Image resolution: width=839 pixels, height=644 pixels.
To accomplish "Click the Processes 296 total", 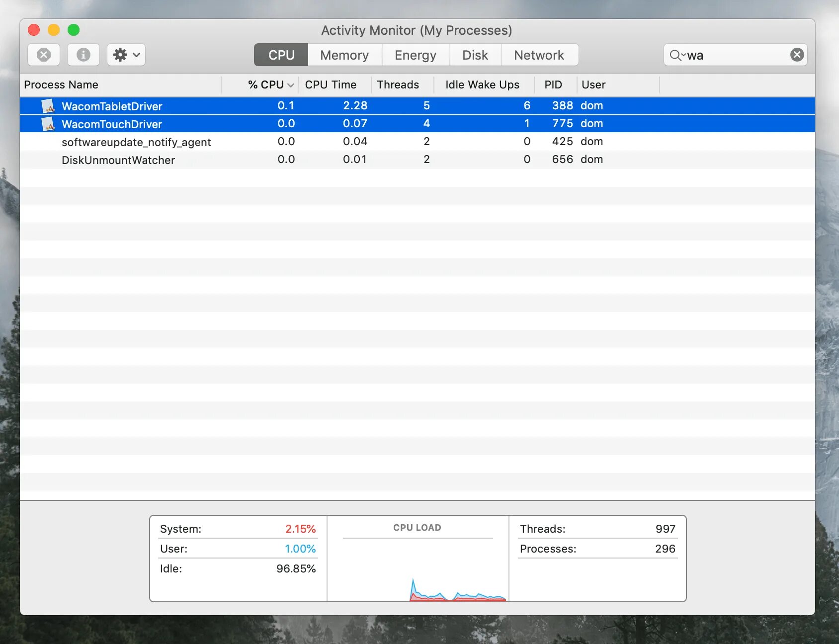I will pyautogui.click(x=597, y=549).
